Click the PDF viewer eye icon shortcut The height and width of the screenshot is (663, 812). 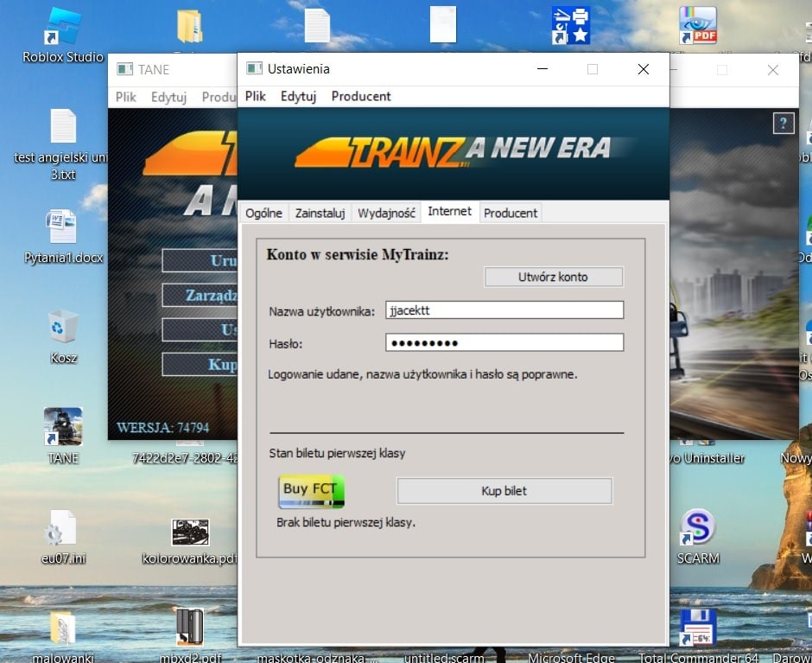tap(698, 25)
